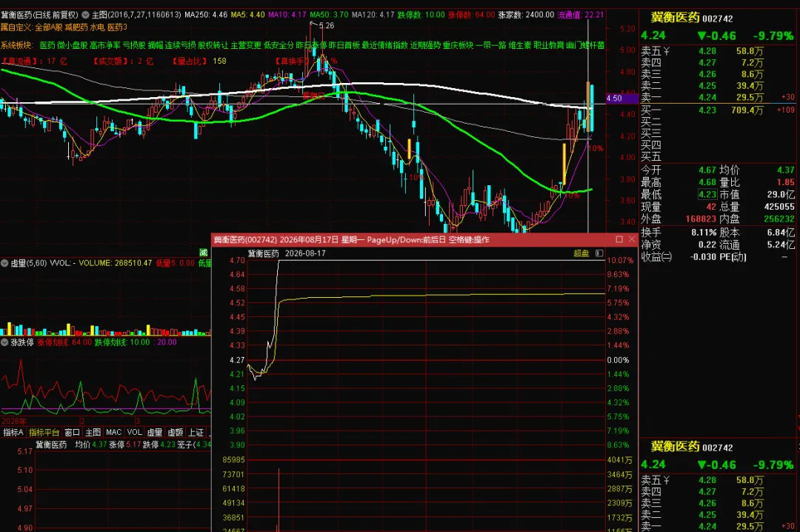Maximize the intraday popup window

(619, 239)
